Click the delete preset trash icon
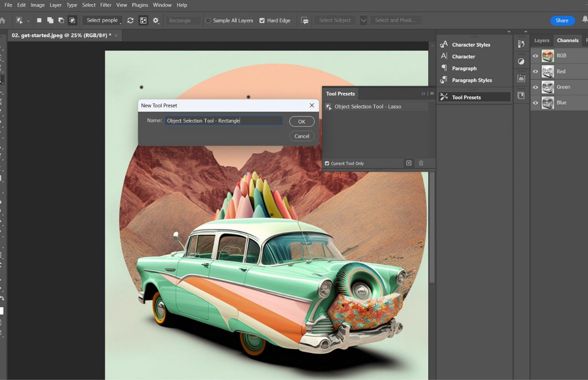The image size is (588, 380). [420, 163]
